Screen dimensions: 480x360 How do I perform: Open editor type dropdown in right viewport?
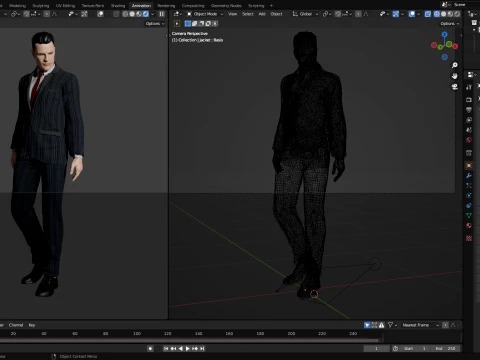click(x=177, y=14)
